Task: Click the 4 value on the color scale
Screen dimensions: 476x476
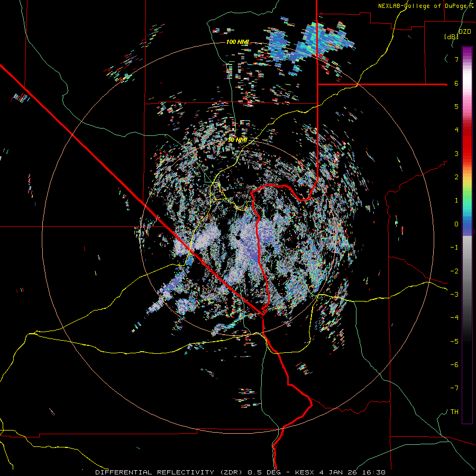Action: 456,130
